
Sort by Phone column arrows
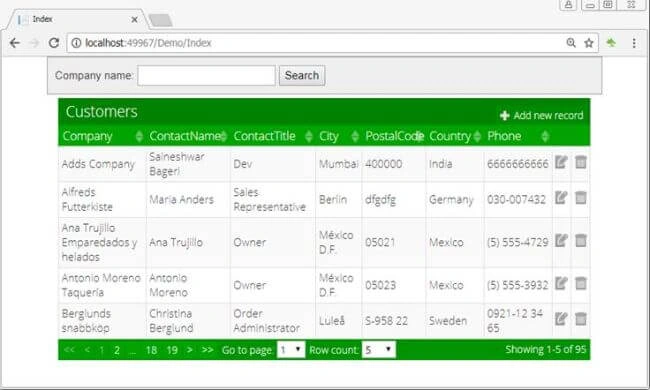(545, 136)
